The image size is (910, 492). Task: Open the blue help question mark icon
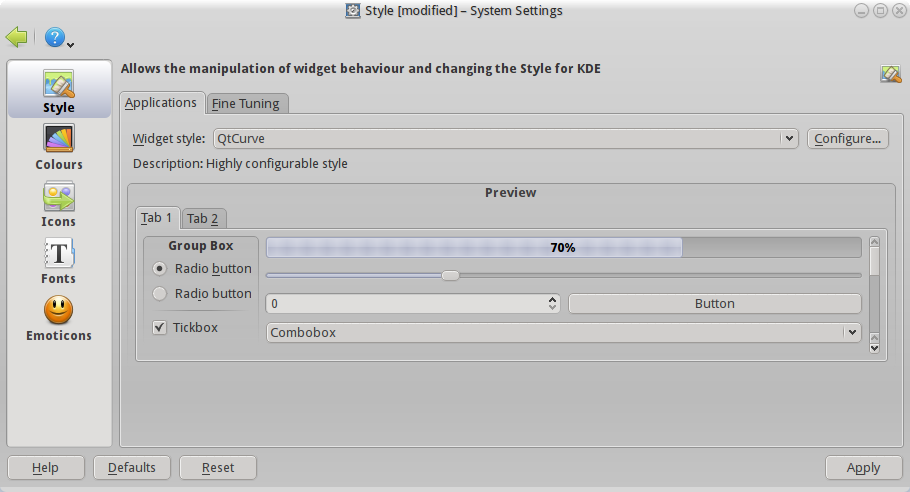click(54, 37)
